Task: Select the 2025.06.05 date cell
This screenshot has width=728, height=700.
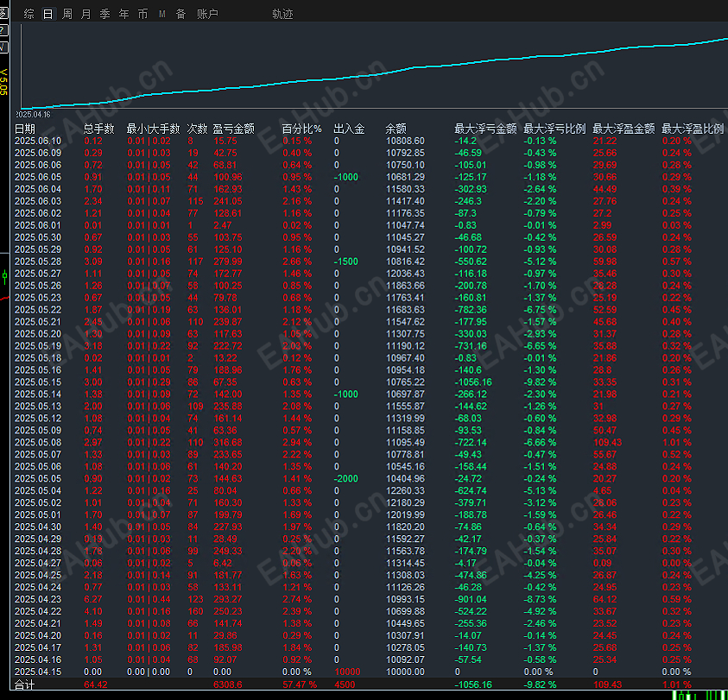Action: [38, 177]
